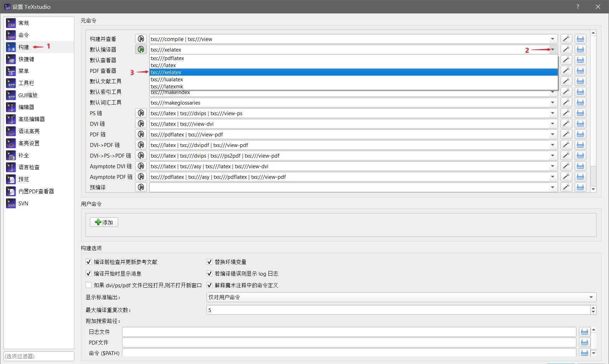Select txs:///lualatex from dropdown list
The image size is (609, 364).
(354, 80)
